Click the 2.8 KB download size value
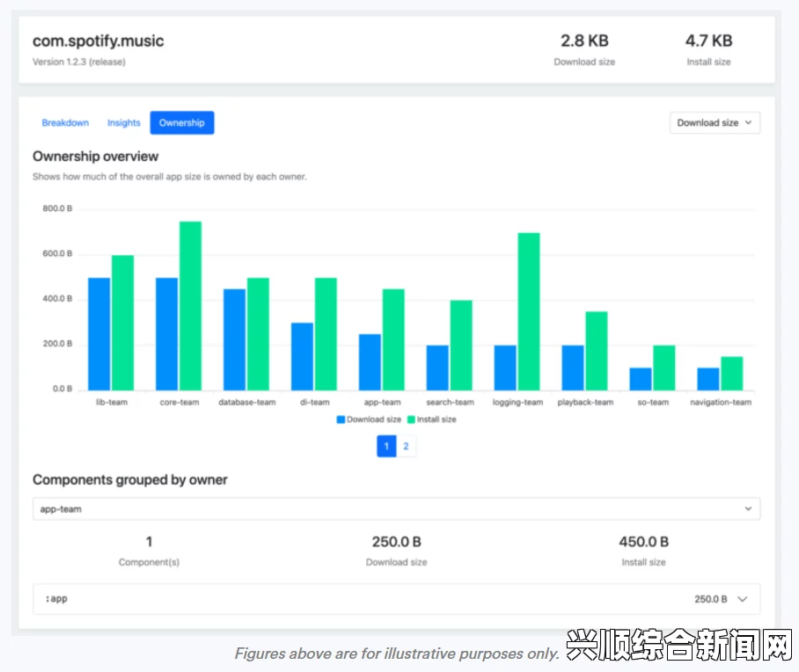 pos(584,40)
